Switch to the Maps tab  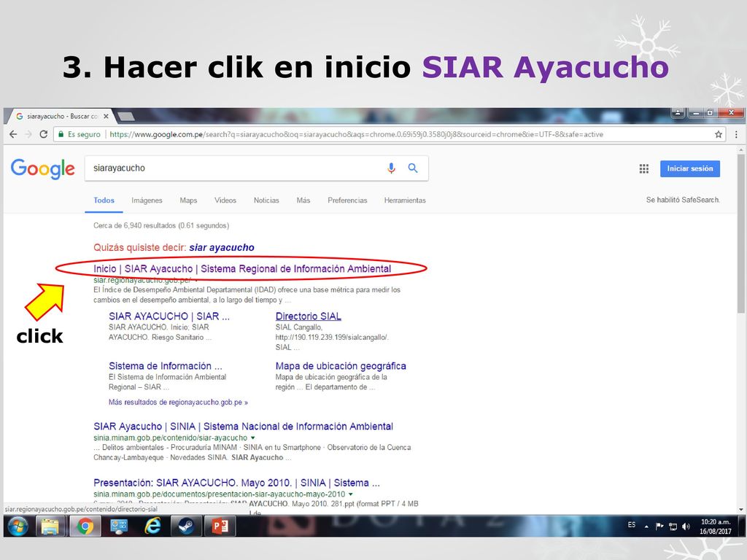pos(188,201)
